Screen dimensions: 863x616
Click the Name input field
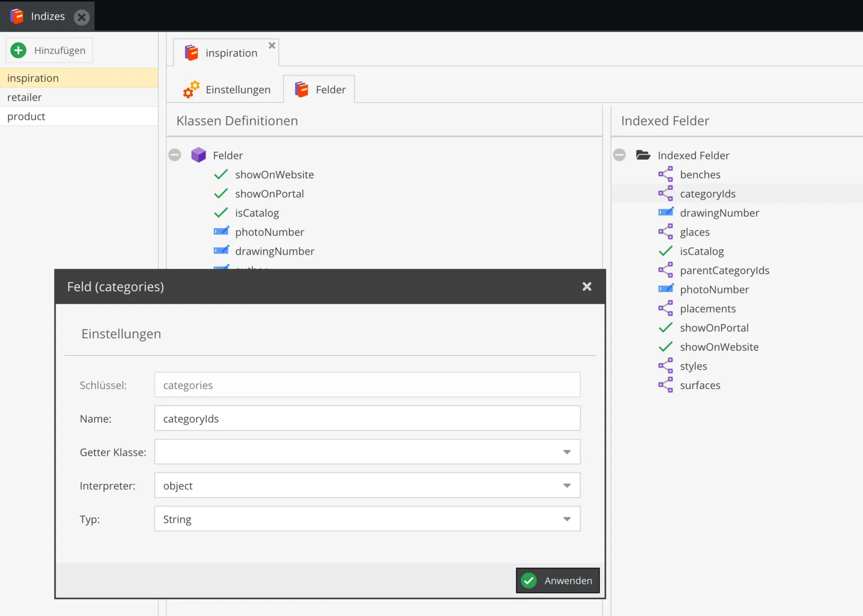[x=367, y=419]
